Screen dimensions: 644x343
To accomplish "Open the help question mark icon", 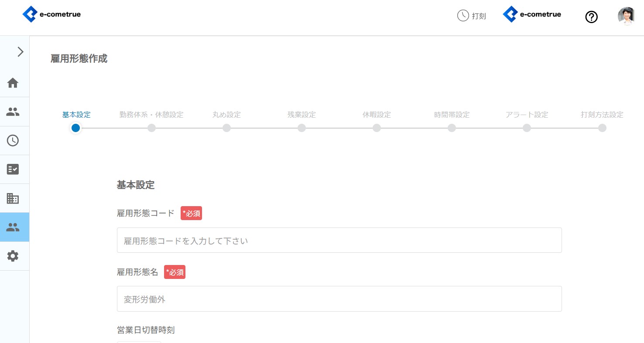I will [x=591, y=17].
